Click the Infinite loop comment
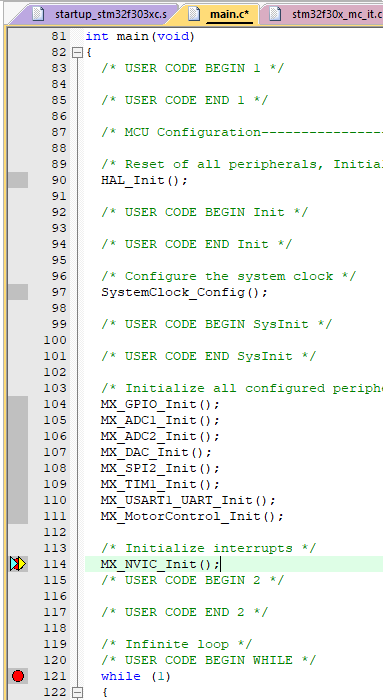 (176, 645)
